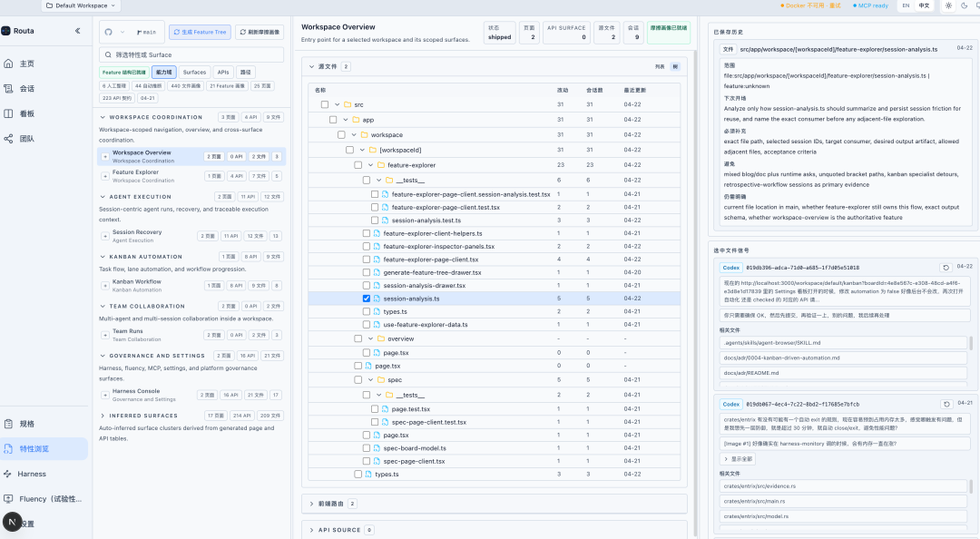Switch language to 中文
This screenshot has width=980, height=539.
pos(924,5)
